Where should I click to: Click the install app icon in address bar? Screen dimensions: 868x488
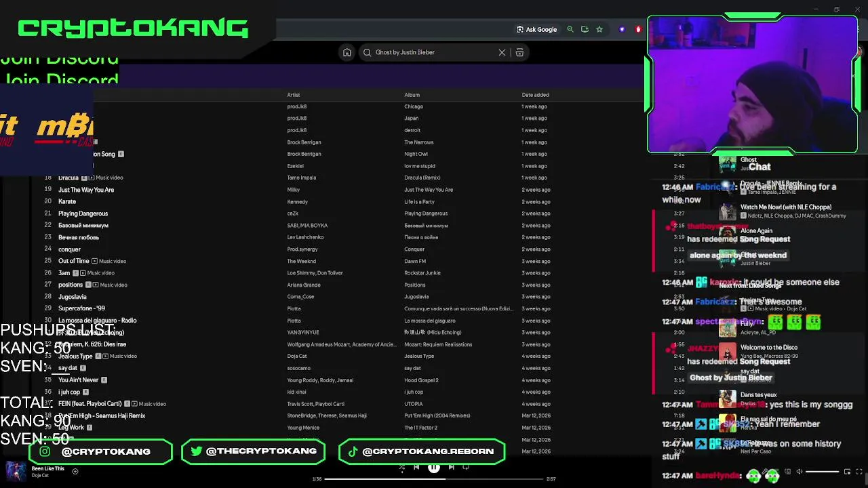(x=585, y=29)
